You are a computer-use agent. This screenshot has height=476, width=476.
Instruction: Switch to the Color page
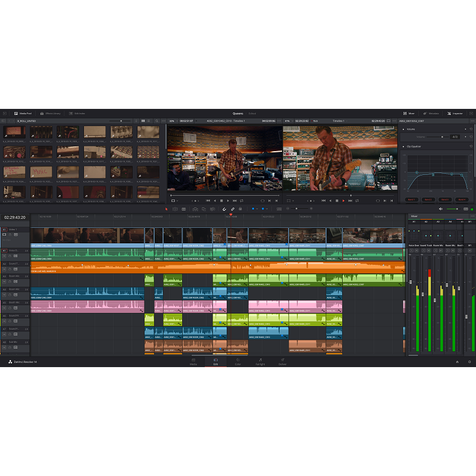[238, 362]
